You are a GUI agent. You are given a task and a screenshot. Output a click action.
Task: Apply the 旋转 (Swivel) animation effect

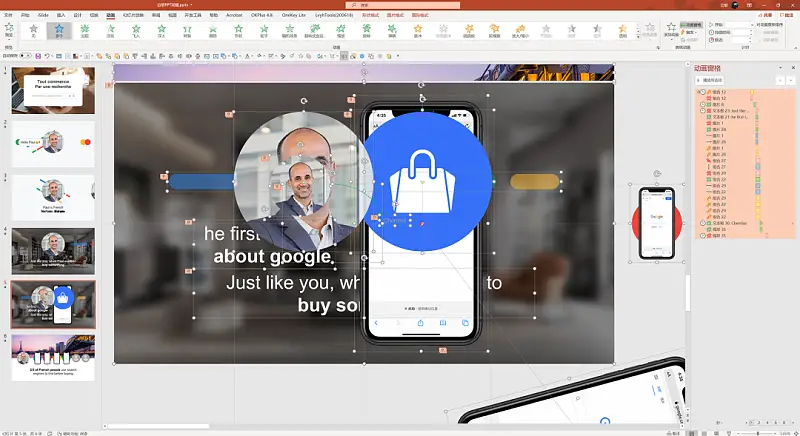[366, 31]
